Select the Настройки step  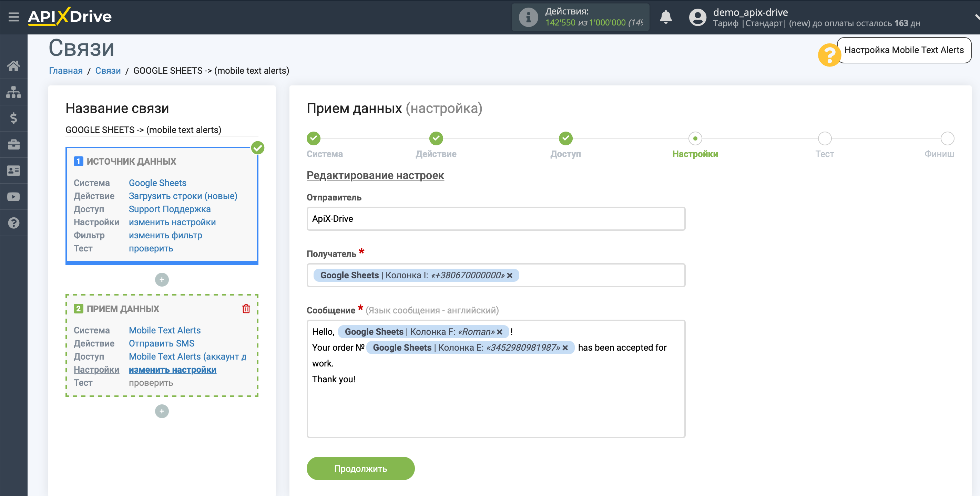(695, 138)
